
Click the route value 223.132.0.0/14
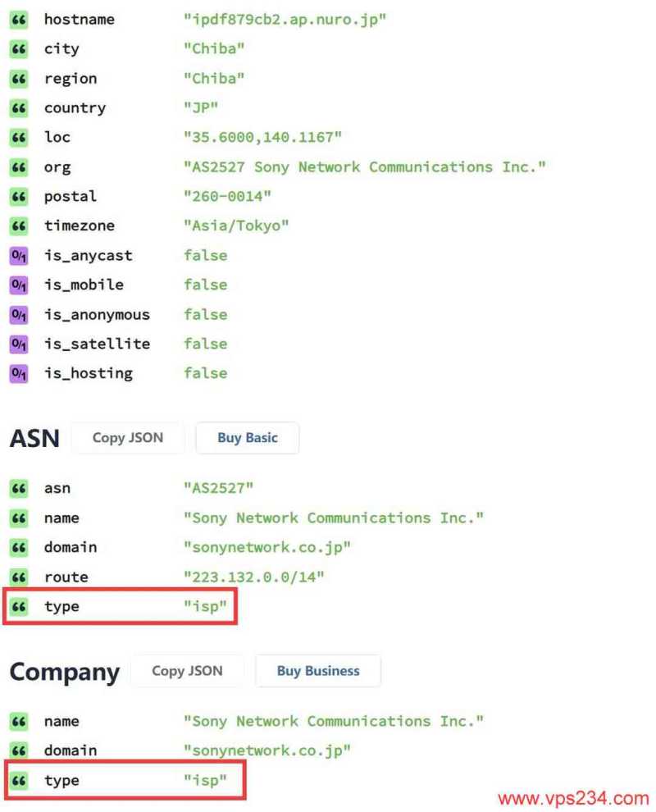coord(254,577)
